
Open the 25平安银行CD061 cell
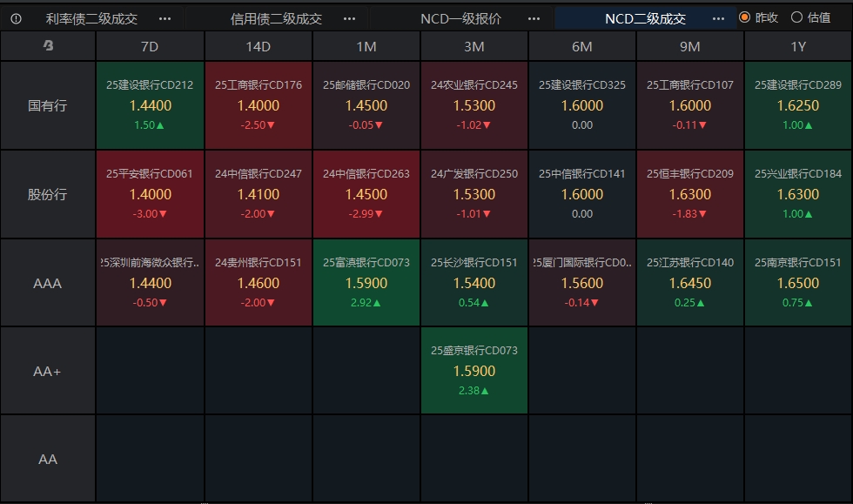pos(150,194)
